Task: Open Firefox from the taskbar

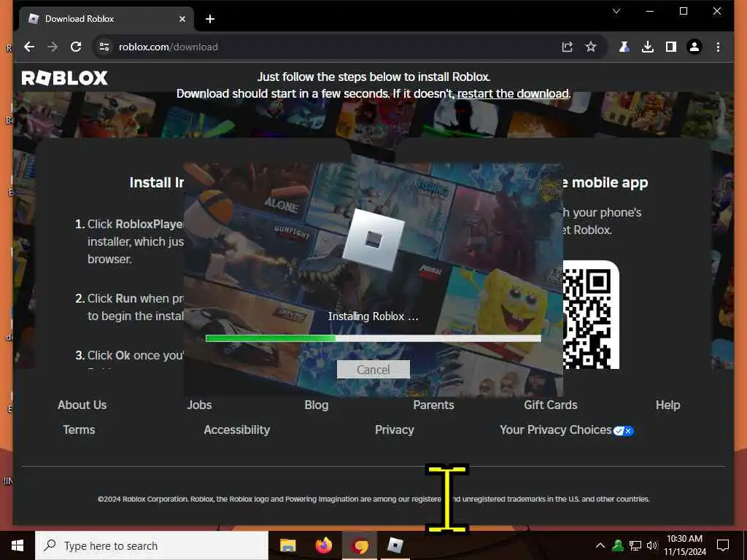Action: pos(323,545)
